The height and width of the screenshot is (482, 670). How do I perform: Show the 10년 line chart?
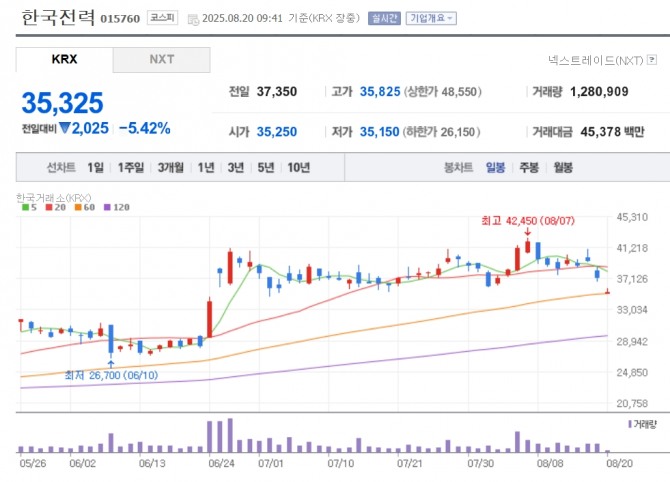point(298,168)
